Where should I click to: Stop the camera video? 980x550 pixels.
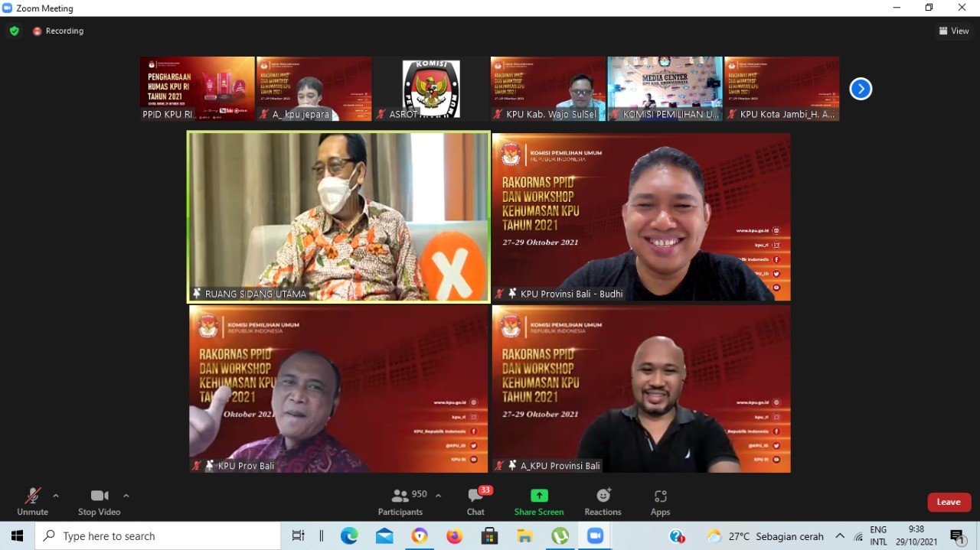99,502
